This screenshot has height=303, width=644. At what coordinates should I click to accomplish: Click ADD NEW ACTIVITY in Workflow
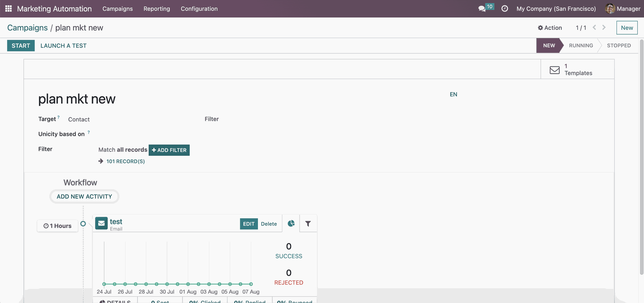[x=84, y=197]
